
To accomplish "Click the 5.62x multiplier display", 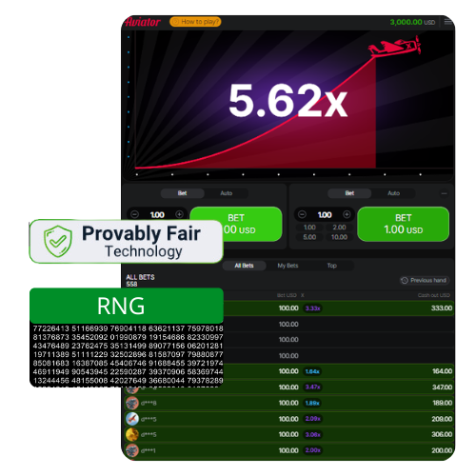I will click(x=288, y=100).
